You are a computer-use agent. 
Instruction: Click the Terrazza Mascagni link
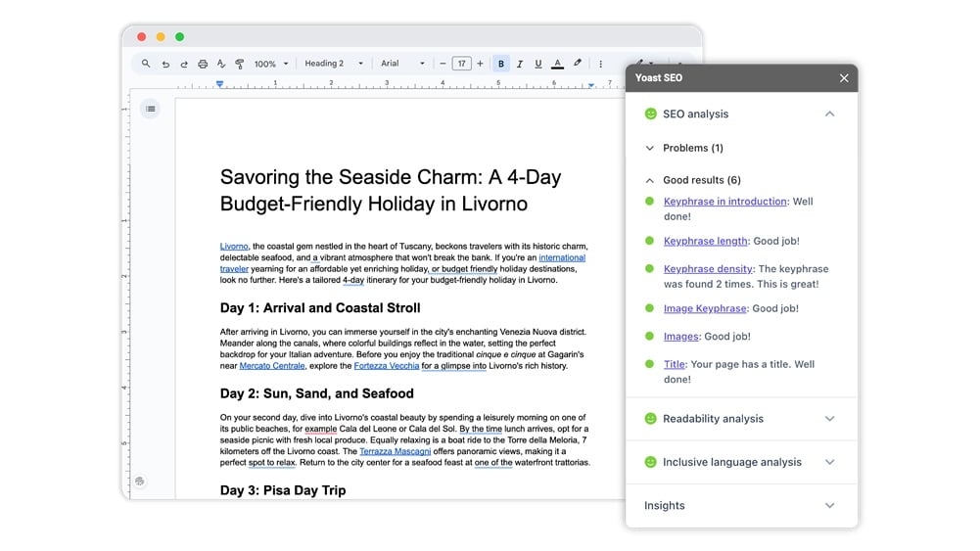tap(395, 451)
